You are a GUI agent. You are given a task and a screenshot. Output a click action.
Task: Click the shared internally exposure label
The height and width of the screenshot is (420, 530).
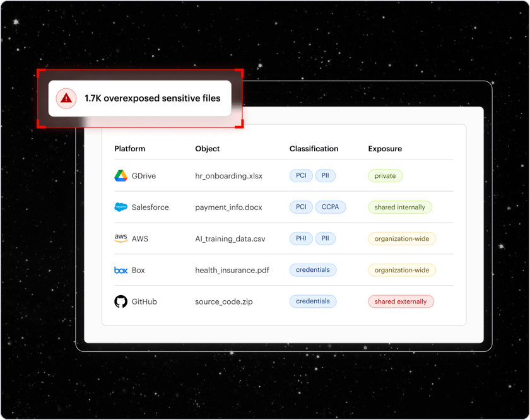pyautogui.click(x=399, y=207)
